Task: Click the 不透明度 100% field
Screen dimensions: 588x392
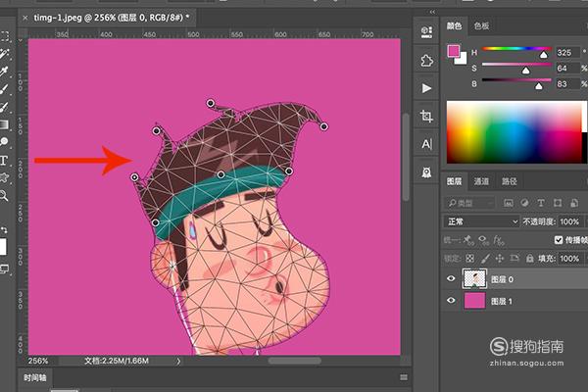Action: (568, 221)
